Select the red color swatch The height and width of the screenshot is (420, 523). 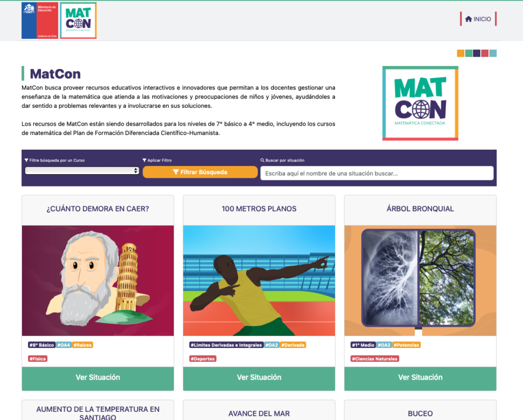pos(485,53)
